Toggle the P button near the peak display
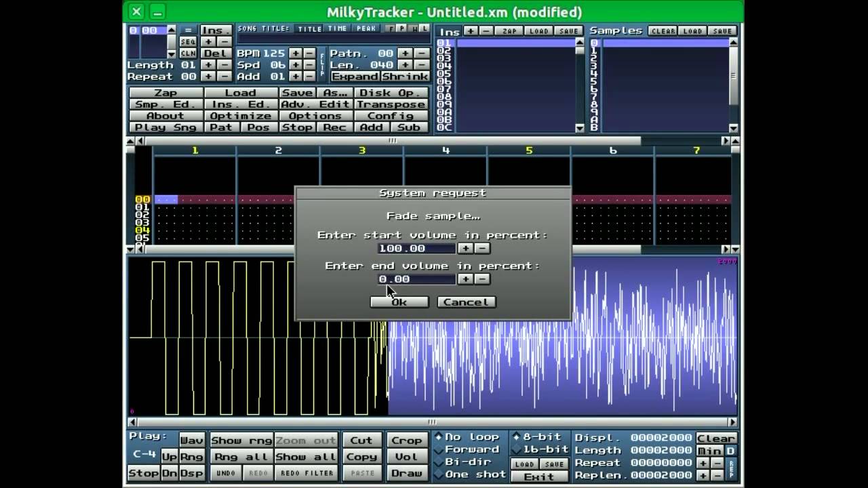The width and height of the screenshot is (868, 488). pos(402,28)
